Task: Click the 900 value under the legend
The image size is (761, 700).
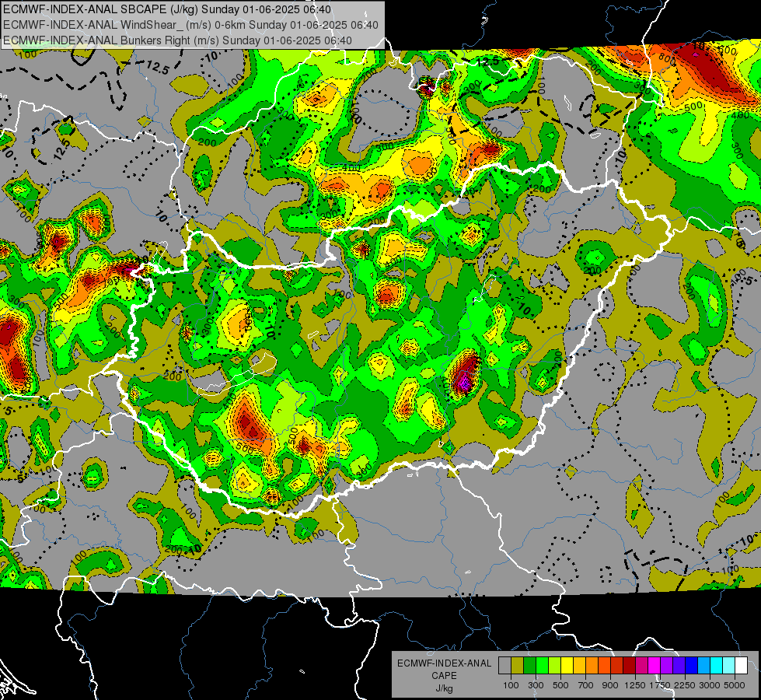Action: click(x=610, y=685)
